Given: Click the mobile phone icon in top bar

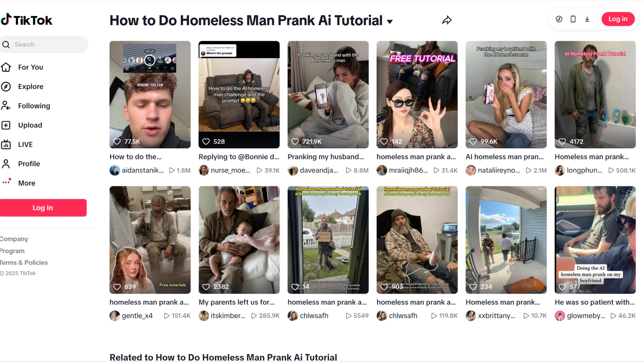Looking at the screenshot, I should [x=573, y=19].
